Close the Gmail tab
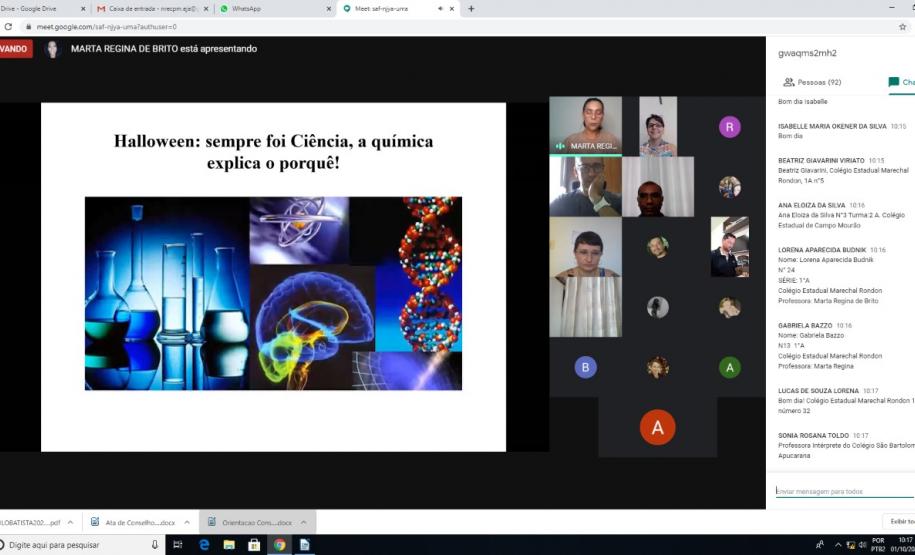The image size is (915, 555). pyautogui.click(x=206, y=9)
